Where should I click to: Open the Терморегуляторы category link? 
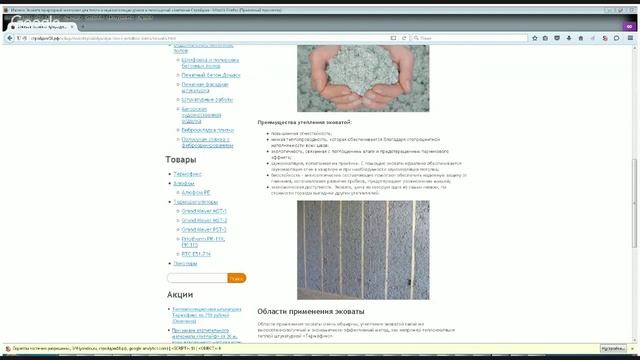pos(196,202)
